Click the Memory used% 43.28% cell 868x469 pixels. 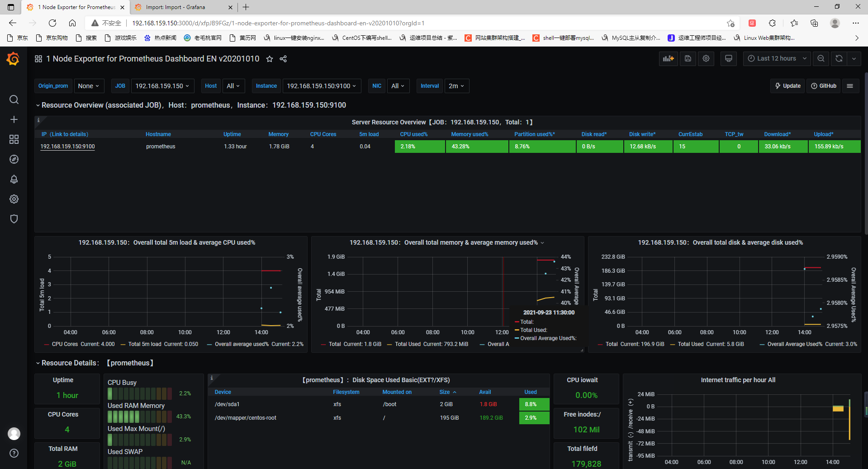pyautogui.click(x=477, y=147)
